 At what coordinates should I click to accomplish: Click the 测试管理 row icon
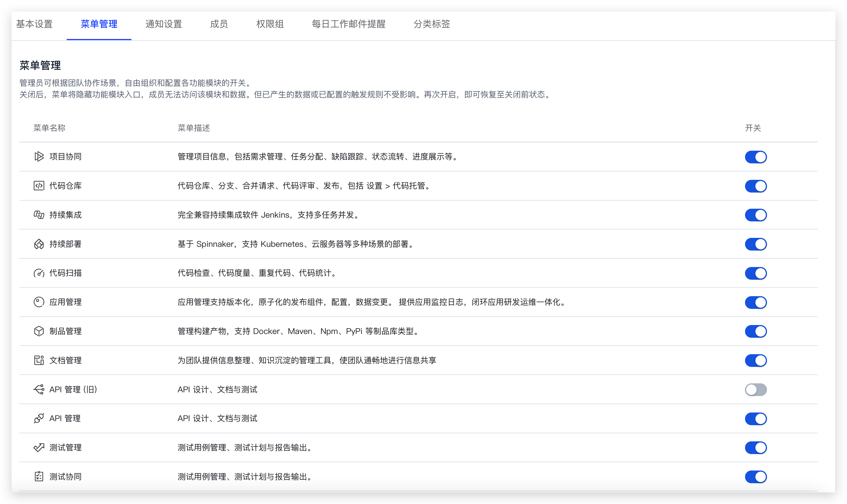pyautogui.click(x=39, y=448)
